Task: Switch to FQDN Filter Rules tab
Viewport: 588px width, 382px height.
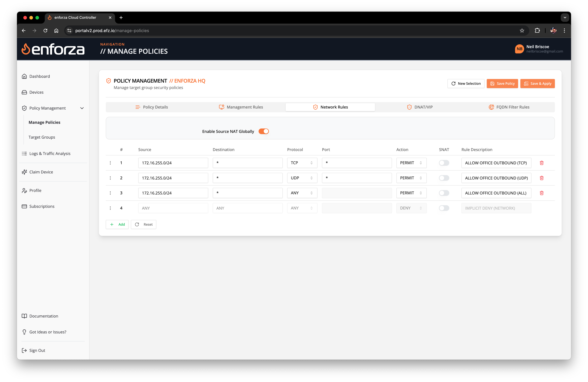Action: coord(509,107)
